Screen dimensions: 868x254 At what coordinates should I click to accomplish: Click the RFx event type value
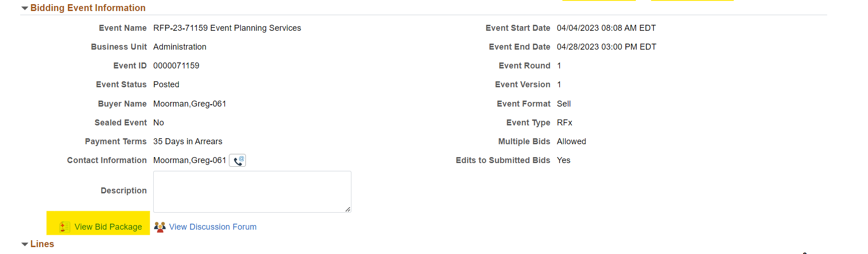click(x=564, y=123)
